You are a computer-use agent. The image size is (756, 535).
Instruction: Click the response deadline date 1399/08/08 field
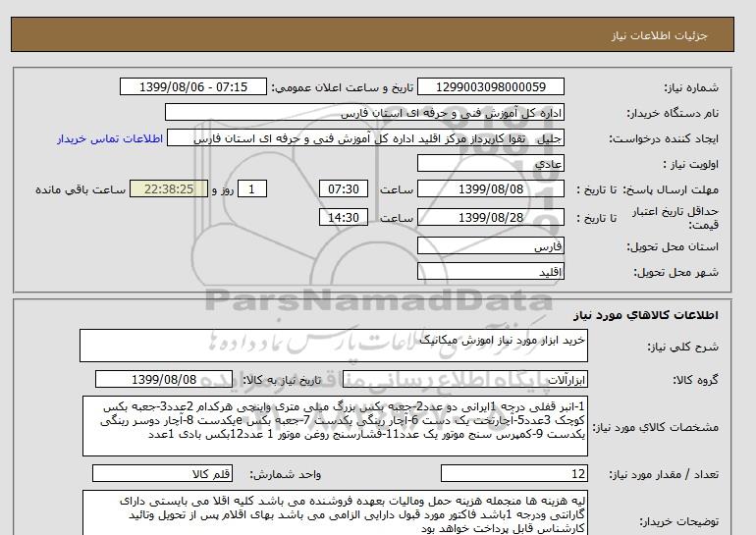[x=490, y=189]
